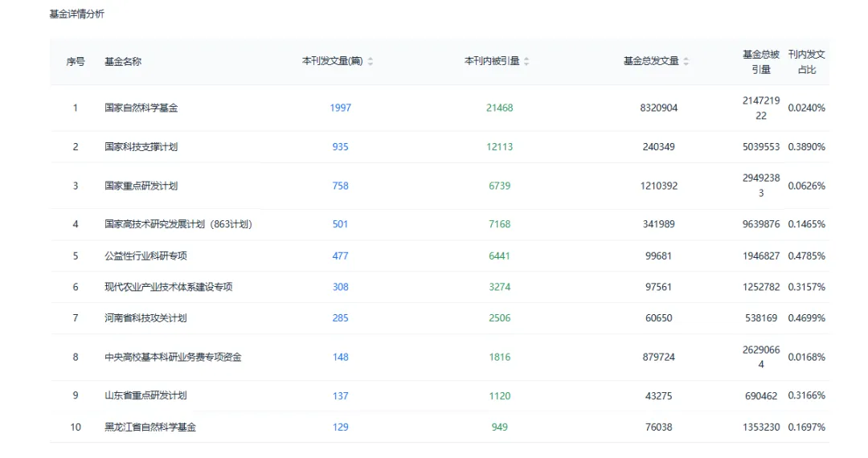Open publication count 137 link
The width and height of the screenshot is (868, 458).
pos(341,396)
